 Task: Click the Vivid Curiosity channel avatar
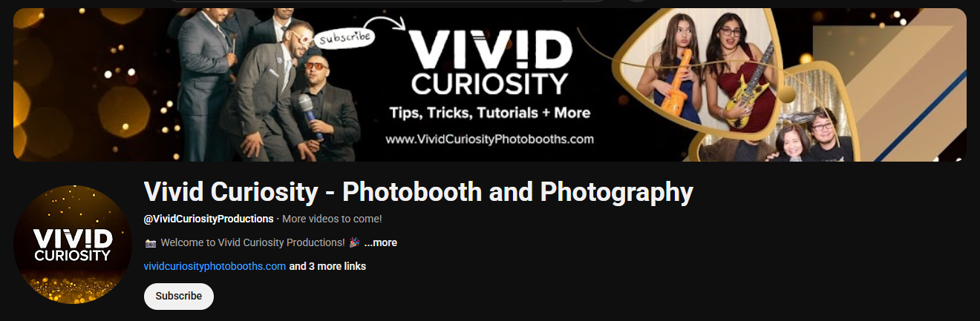(73, 244)
